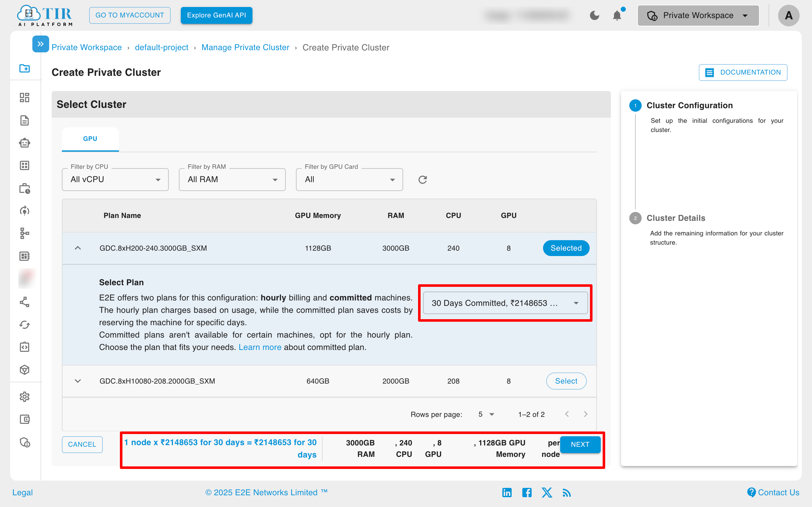Go to default-project breadcrumb
The height and width of the screenshot is (507, 812).
coord(161,47)
